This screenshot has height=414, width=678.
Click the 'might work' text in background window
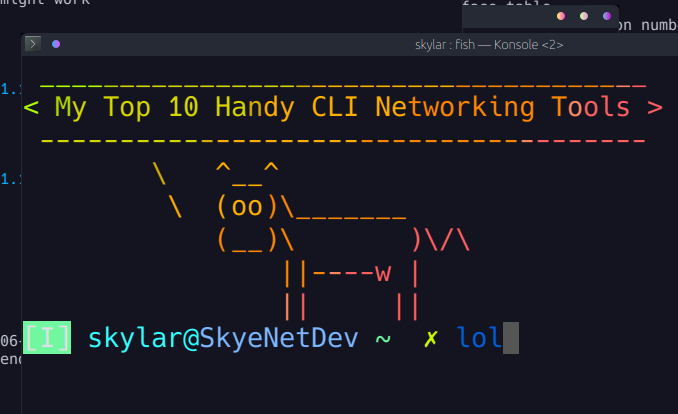tap(45, 3)
